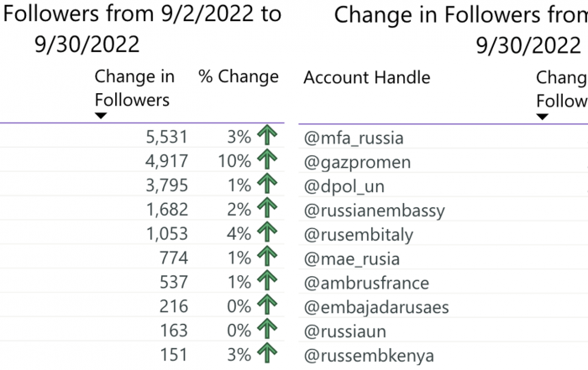Select the @russembkenya handle

369,356
